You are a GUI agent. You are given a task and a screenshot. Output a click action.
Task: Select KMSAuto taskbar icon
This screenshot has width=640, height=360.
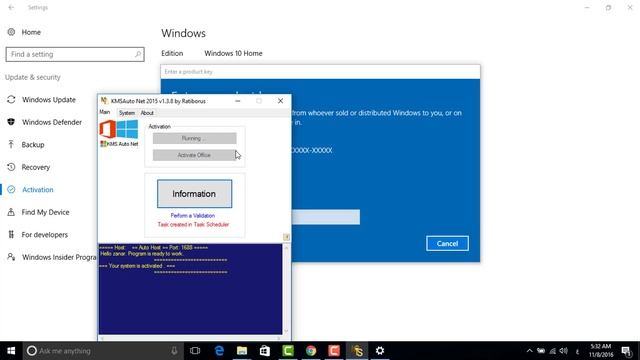click(x=357, y=351)
